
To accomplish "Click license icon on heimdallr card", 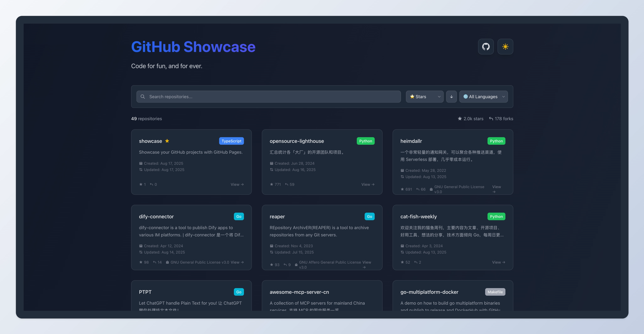I will (431, 189).
